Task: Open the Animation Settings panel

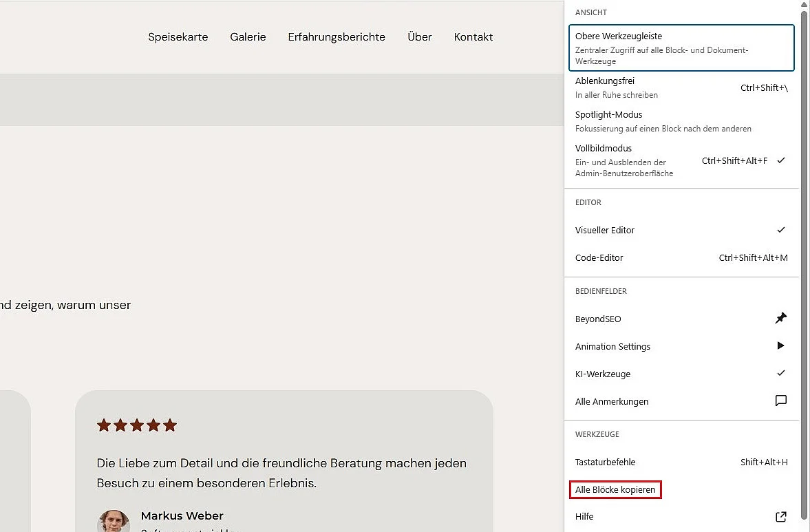Action: tap(681, 347)
